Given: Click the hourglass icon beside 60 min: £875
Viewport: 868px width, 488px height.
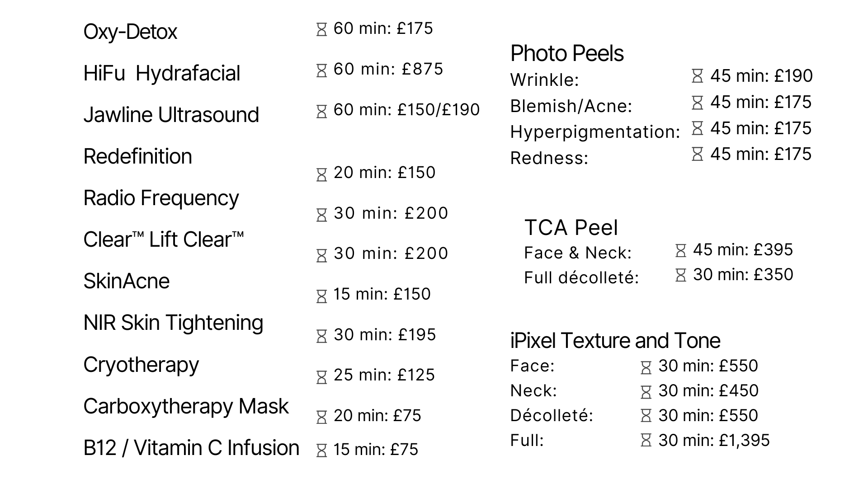Looking at the screenshot, I should pyautogui.click(x=321, y=70).
